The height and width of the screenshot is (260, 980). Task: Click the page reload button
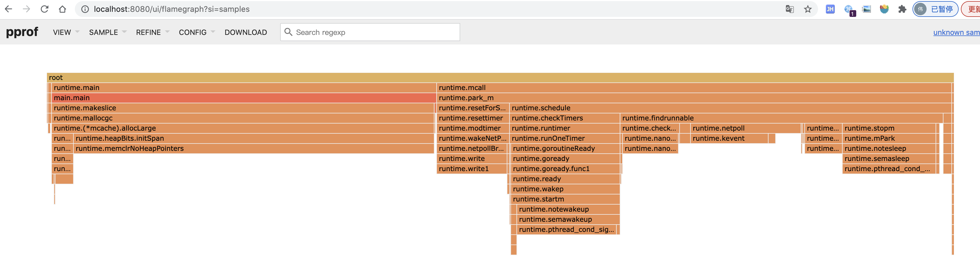pos(44,9)
